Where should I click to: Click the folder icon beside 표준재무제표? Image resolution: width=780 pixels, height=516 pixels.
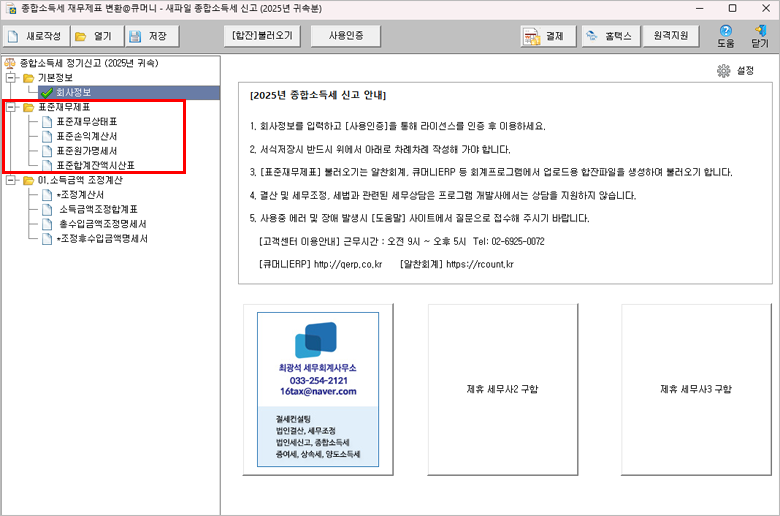[x=28, y=107]
